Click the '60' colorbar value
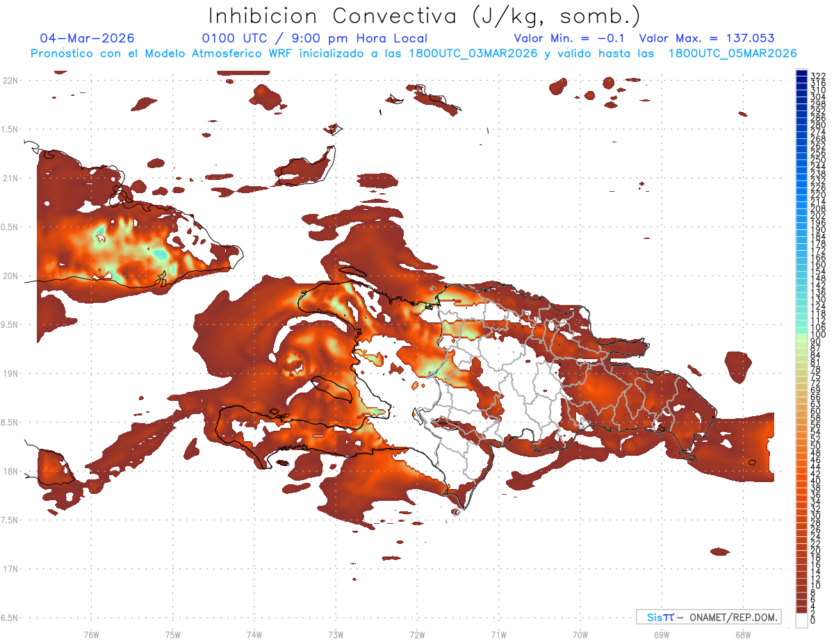 (x=815, y=411)
